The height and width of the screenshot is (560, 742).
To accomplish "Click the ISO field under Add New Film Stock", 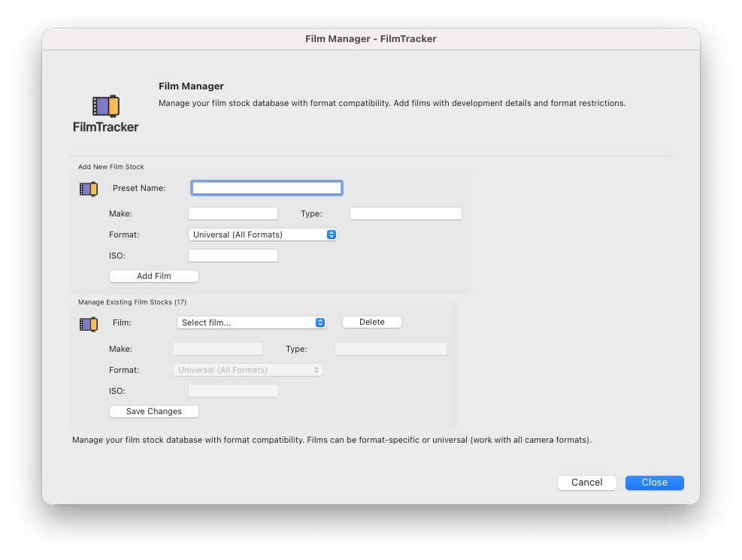I will (x=232, y=255).
